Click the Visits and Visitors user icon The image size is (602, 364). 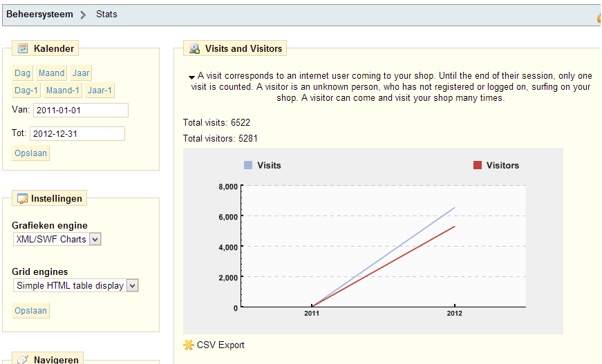pyautogui.click(x=195, y=48)
